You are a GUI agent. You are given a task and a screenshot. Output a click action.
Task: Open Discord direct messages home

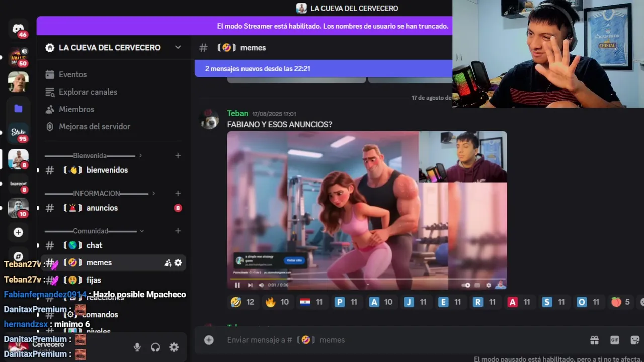(x=18, y=28)
